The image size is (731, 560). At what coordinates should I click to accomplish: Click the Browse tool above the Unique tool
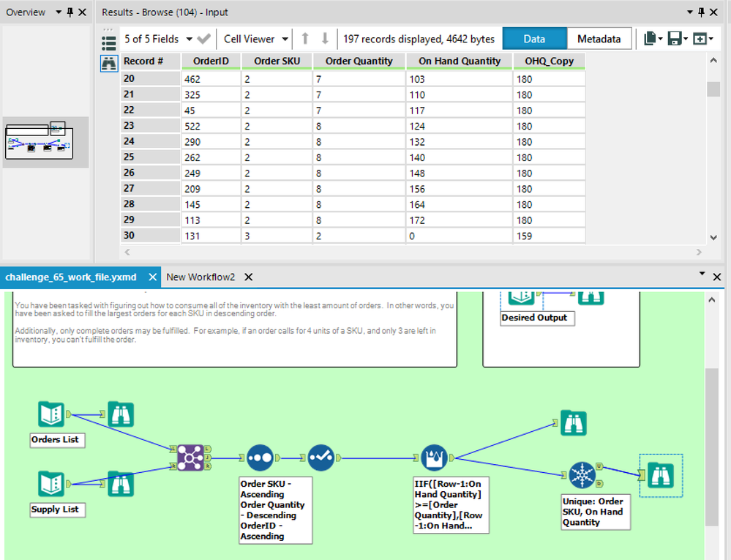574,423
